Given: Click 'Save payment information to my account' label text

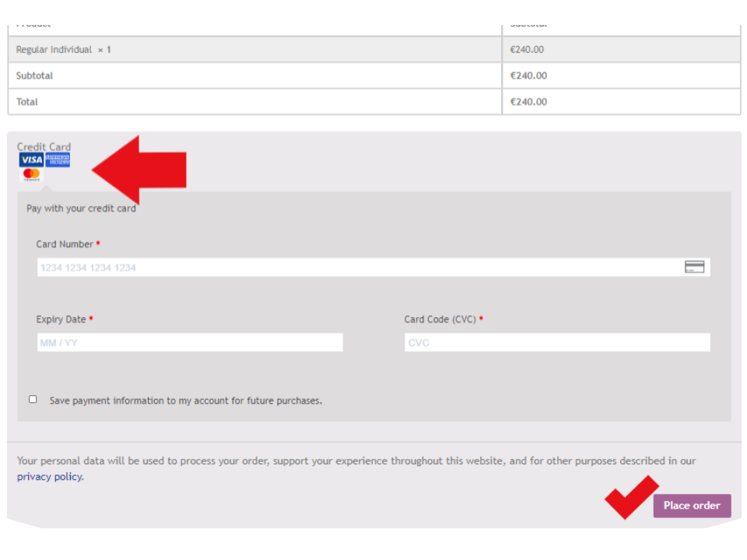Looking at the screenshot, I should click(x=186, y=401).
